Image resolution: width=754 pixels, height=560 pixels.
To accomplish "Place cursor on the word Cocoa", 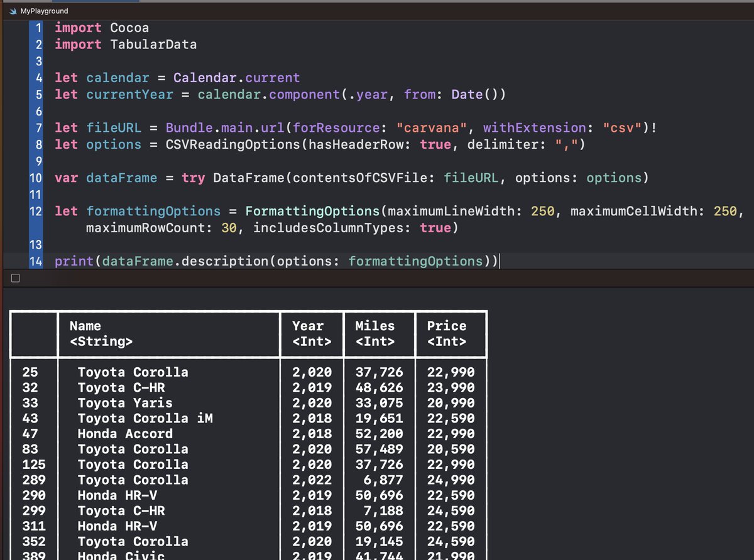I will 129,28.
